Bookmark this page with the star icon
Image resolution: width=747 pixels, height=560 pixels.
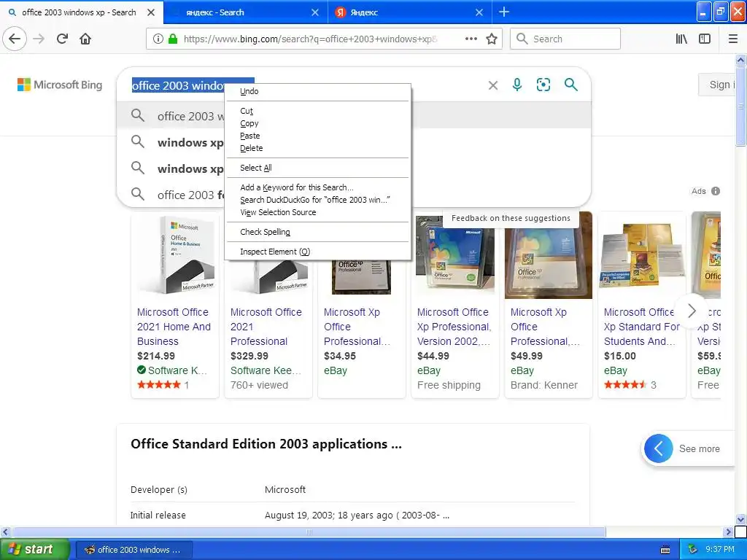click(492, 39)
